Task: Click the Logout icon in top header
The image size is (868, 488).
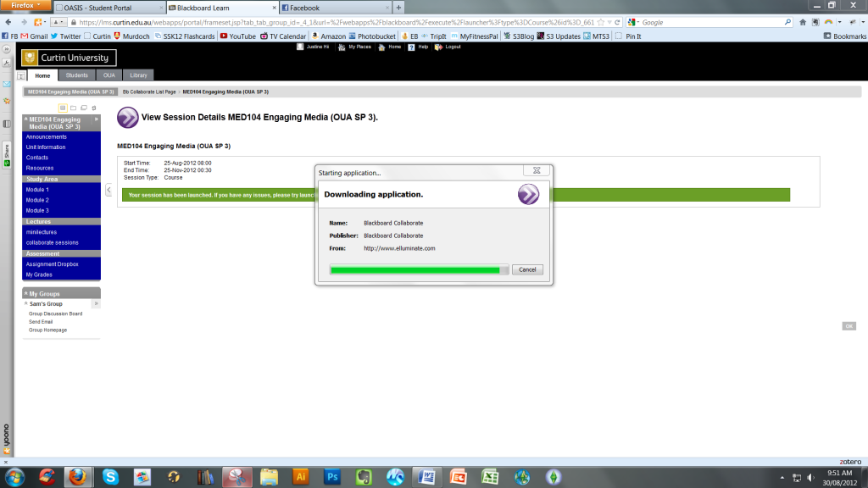Action: pyautogui.click(x=438, y=47)
